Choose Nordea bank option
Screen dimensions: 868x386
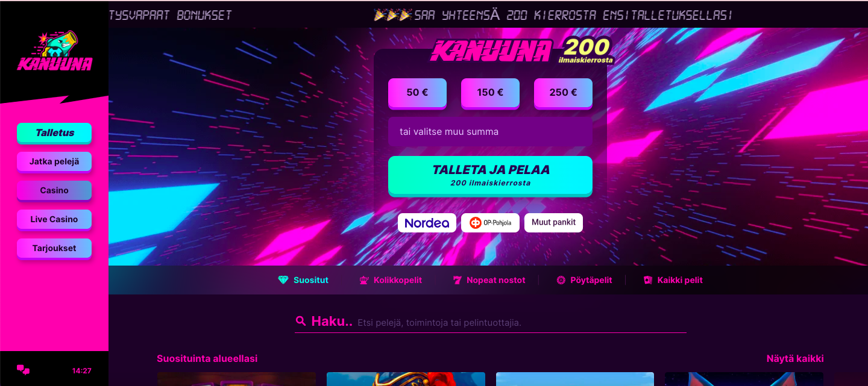coord(427,223)
